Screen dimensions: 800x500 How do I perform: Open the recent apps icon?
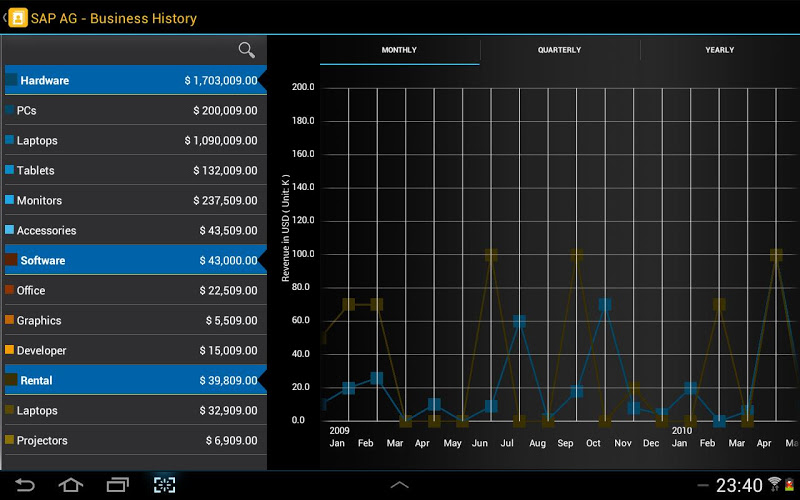coord(117,485)
